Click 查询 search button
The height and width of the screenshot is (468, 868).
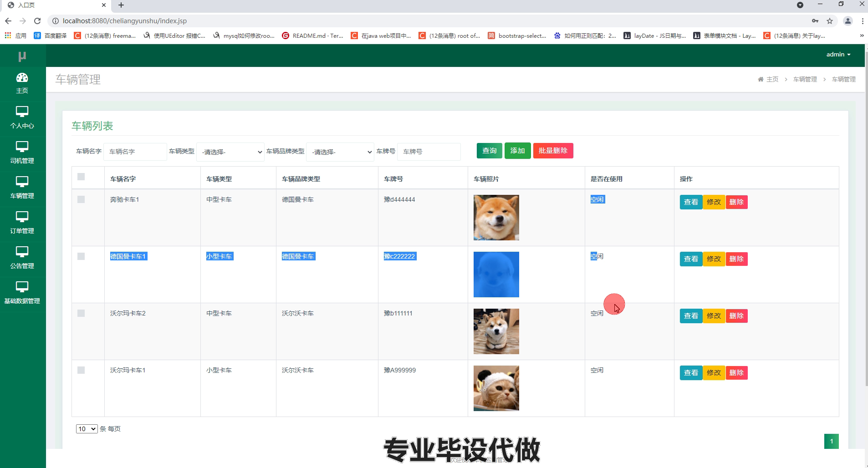(x=490, y=151)
